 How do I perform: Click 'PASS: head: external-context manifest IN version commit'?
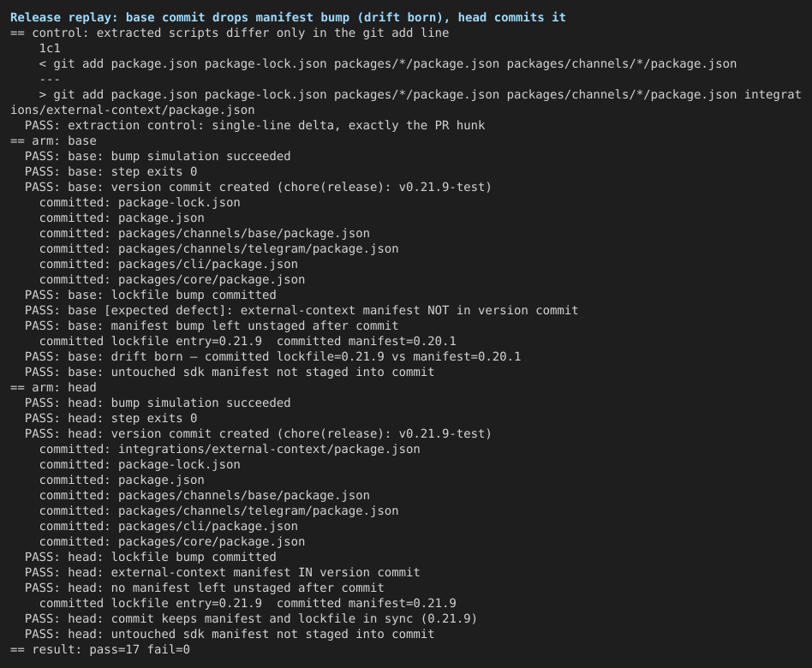tap(222, 572)
